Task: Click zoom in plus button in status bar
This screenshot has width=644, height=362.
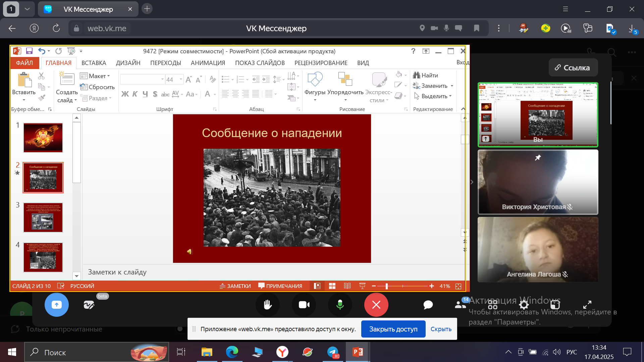Action: point(432,286)
